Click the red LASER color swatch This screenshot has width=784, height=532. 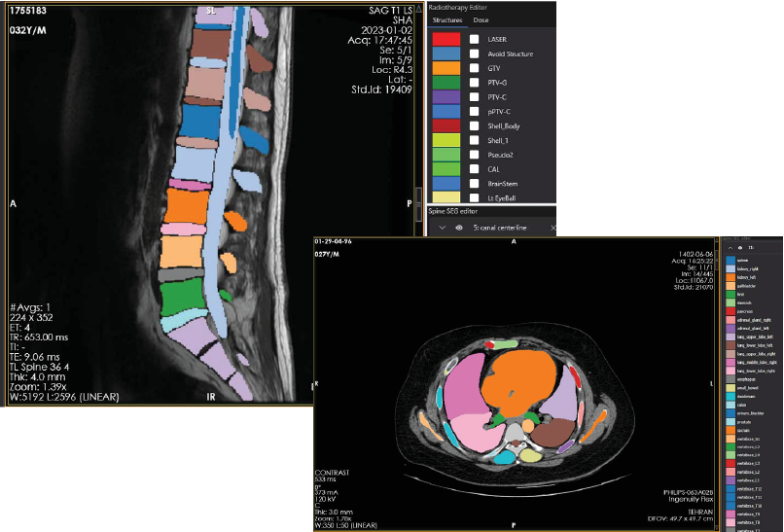pyautogui.click(x=446, y=37)
